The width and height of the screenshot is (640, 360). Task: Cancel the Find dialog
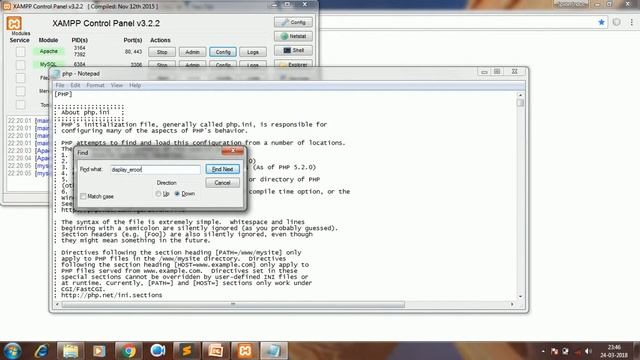(x=222, y=182)
